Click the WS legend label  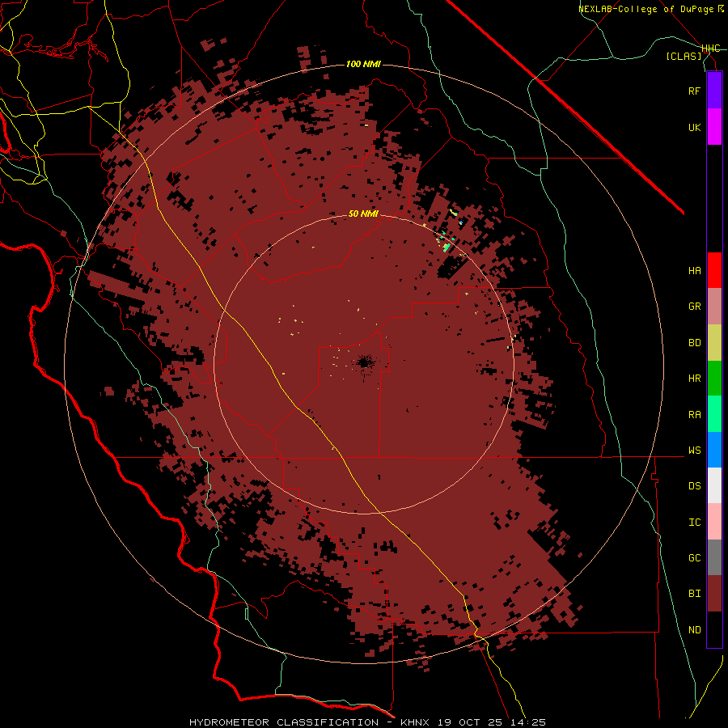(x=694, y=451)
